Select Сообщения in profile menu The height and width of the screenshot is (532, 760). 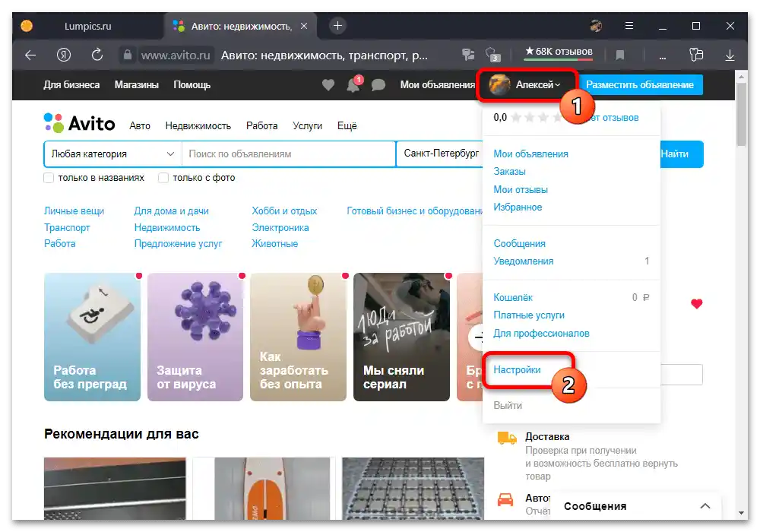[519, 244]
